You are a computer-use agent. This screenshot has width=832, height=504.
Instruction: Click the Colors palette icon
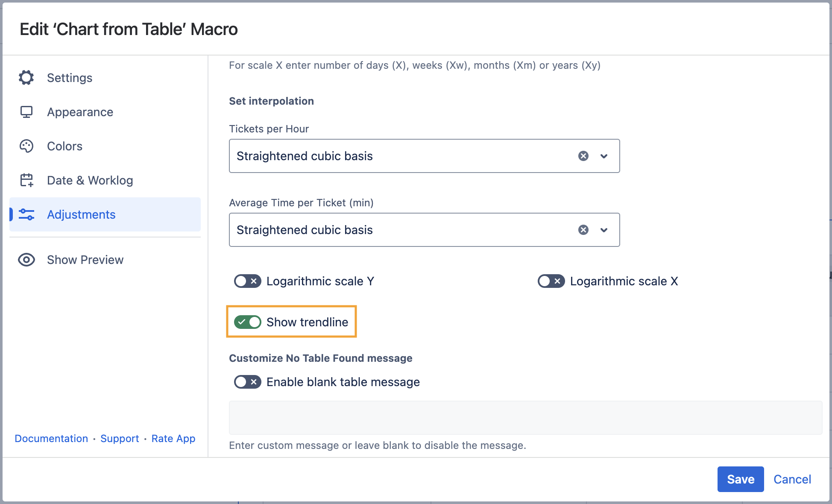(26, 146)
